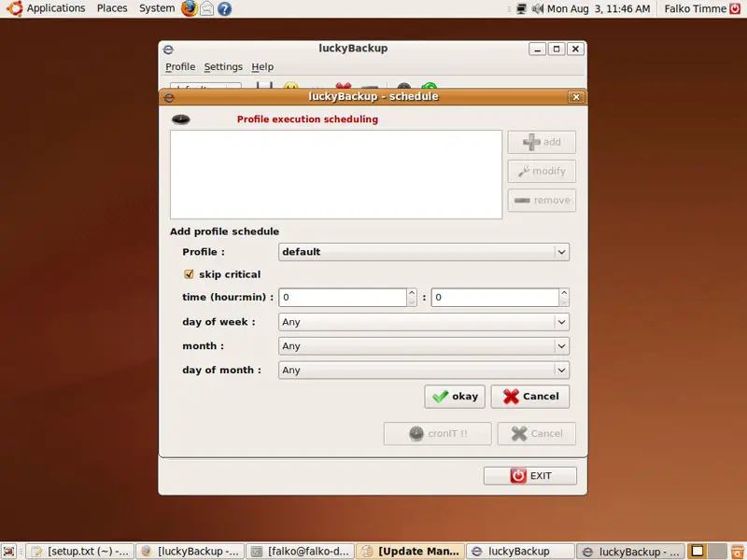This screenshot has height=560, width=747.
Task: Open the volume speaker control
Action: click(x=538, y=8)
